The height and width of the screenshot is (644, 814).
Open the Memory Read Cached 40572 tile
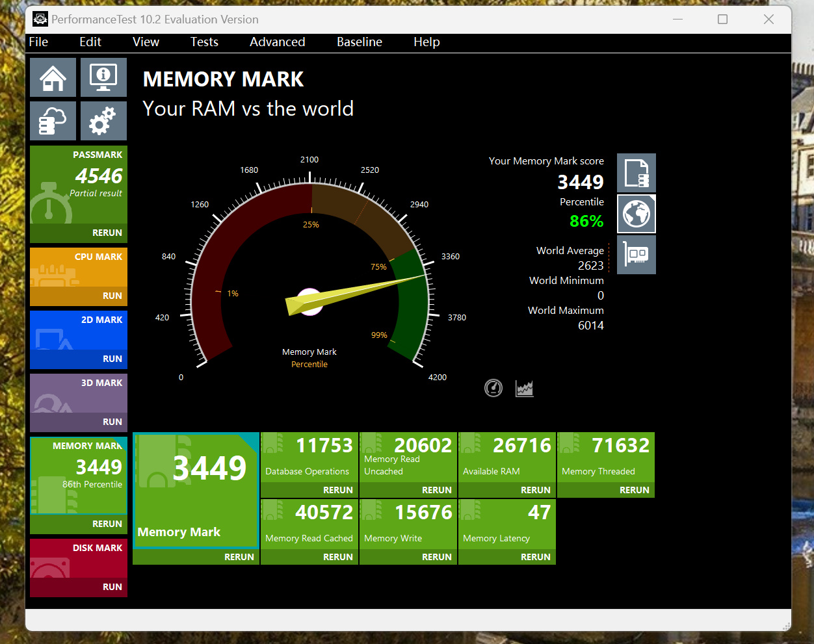point(309,524)
